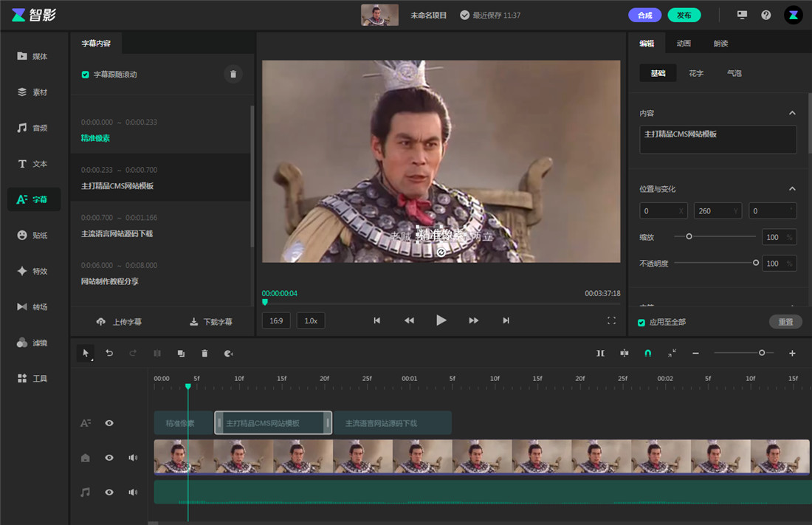Hide the music track with eye icon
Screen dimensions: 812x525
(109, 493)
